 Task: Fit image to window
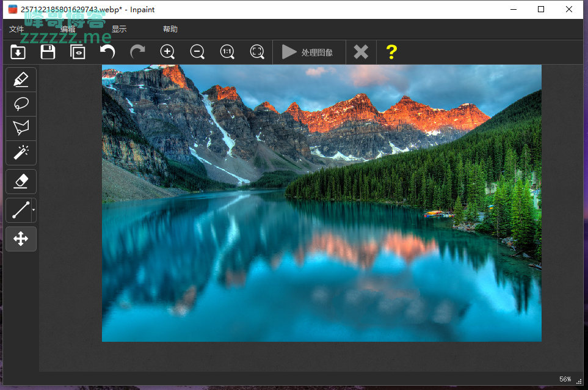[x=257, y=52]
